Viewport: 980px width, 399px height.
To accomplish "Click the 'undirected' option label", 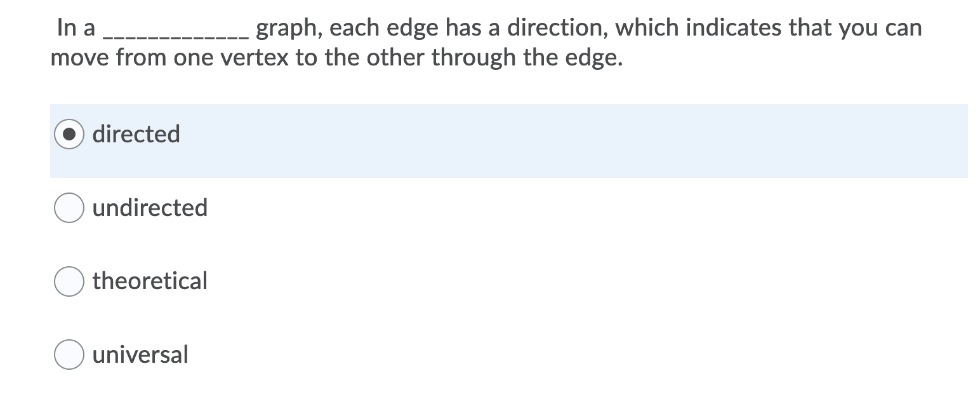I will [x=150, y=207].
